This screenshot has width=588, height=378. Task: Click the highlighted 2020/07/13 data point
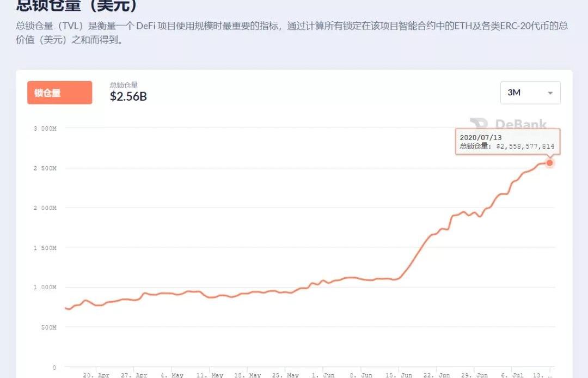(549, 163)
